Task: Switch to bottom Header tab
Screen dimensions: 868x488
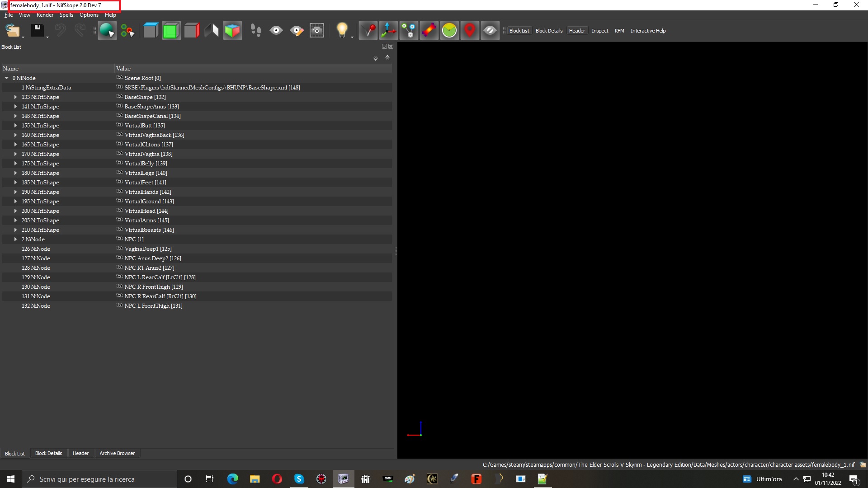Action: (80, 453)
